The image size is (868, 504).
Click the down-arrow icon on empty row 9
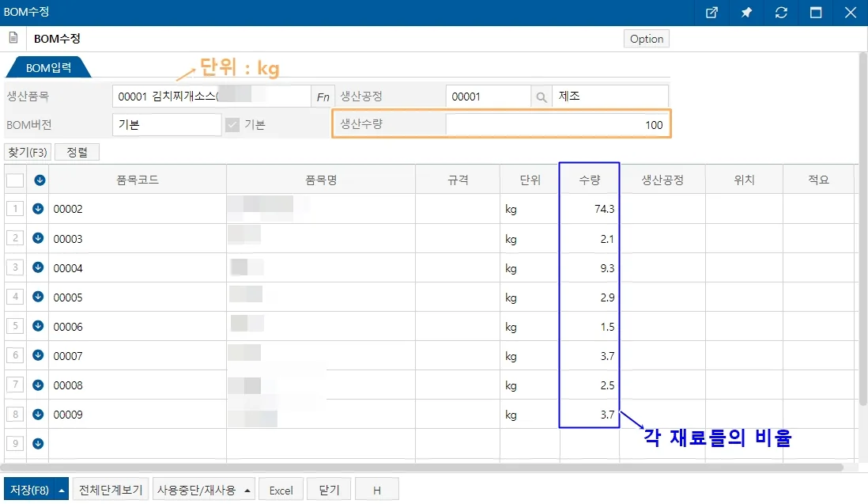38,443
